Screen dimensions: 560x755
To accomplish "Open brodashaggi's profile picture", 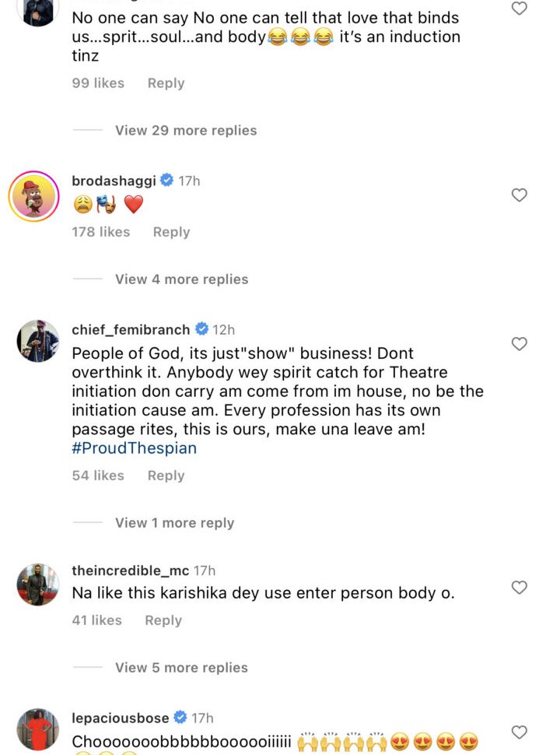I will tap(34, 195).
